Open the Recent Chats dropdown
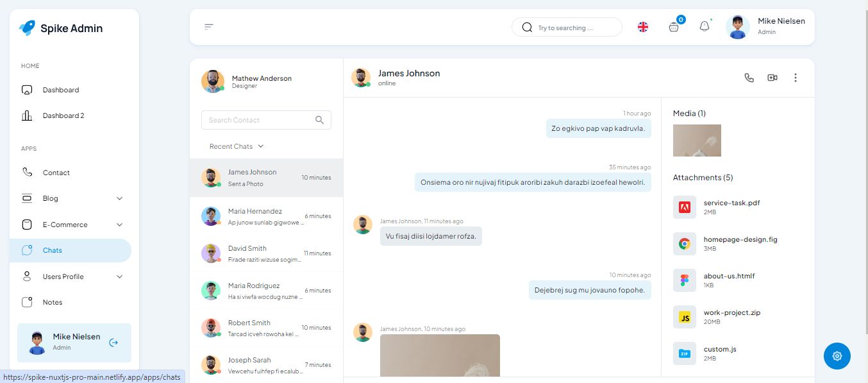The height and width of the screenshot is (383, 868). [x=236, y=146]
